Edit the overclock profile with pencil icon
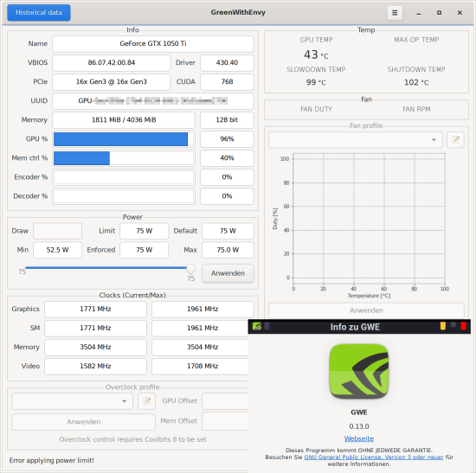 (x=146, y=401)
